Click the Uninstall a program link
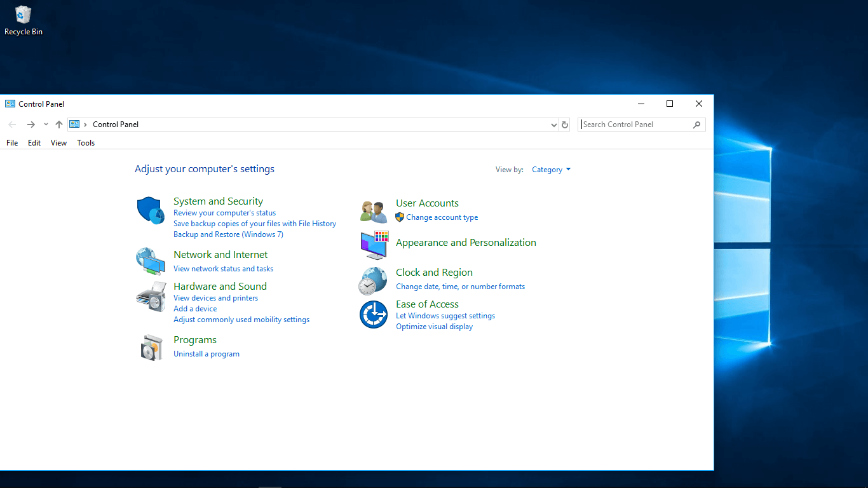 pos(207,354)
